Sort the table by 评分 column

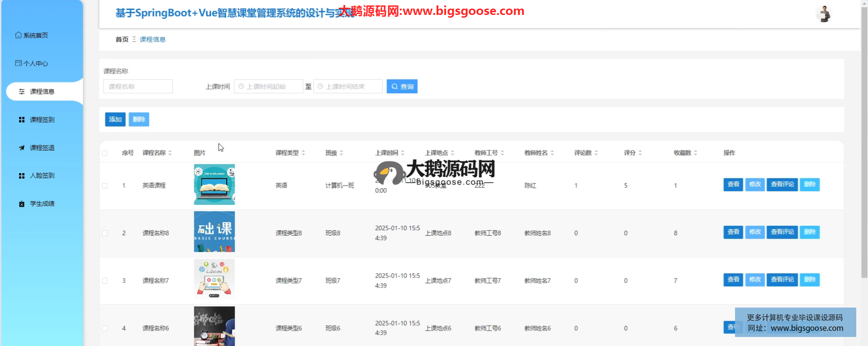pyautogui.click(x=640, y=153)
